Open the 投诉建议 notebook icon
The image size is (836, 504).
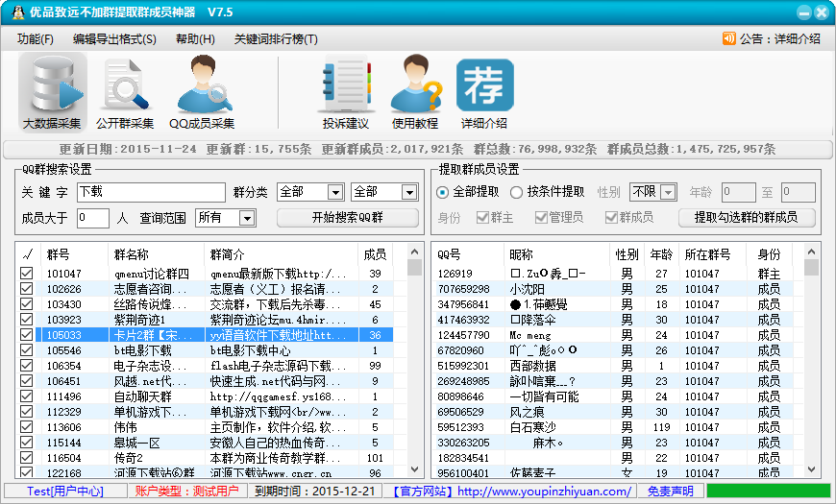click(x=345, y=86)
